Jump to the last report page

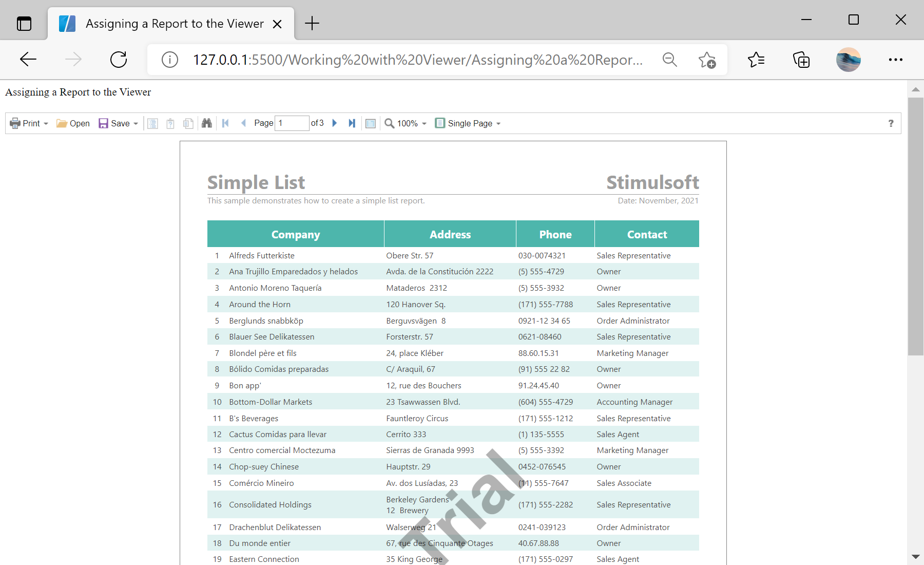point(352,123)
